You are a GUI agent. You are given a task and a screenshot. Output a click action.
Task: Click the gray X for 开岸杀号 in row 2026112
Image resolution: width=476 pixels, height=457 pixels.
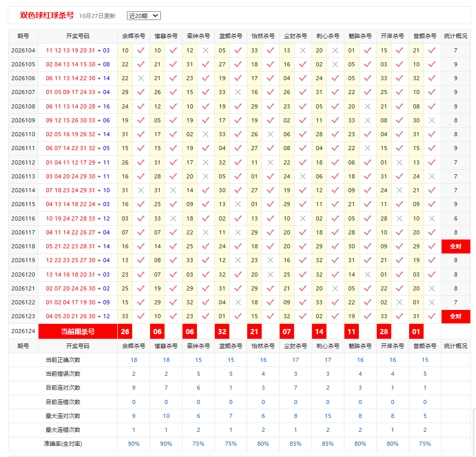tap(399, 162)
